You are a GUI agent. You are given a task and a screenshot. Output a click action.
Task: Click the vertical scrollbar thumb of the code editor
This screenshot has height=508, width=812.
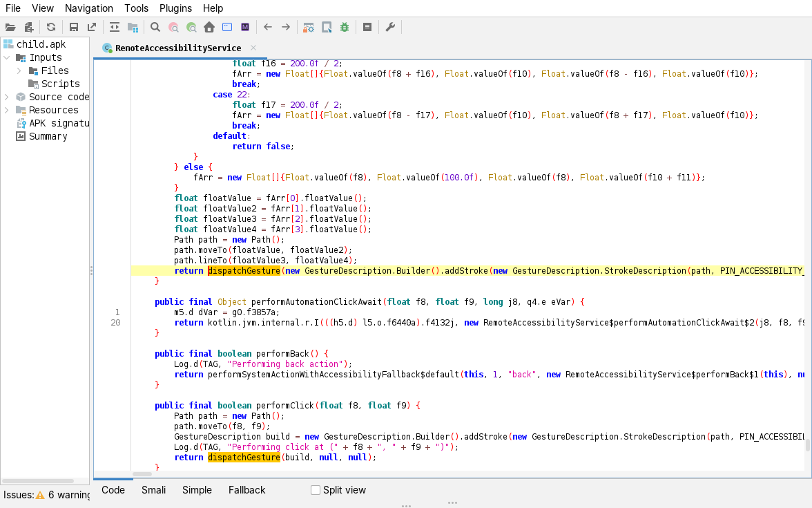click(808, 445)
